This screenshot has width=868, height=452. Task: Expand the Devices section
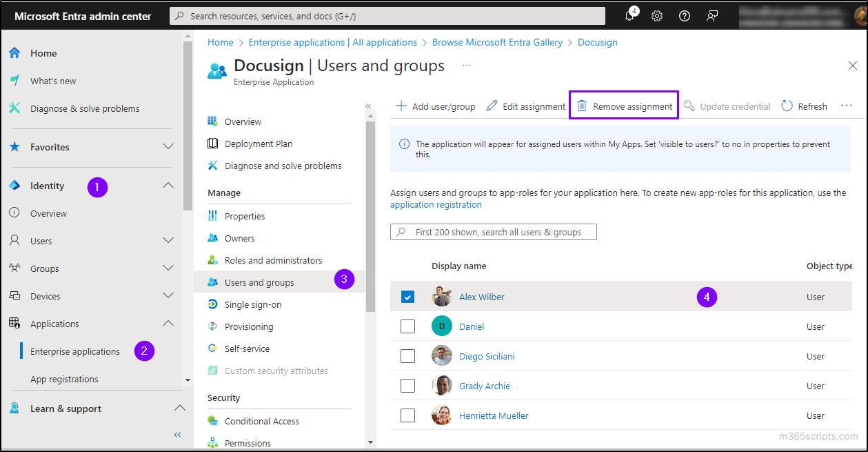pos(168,295)
